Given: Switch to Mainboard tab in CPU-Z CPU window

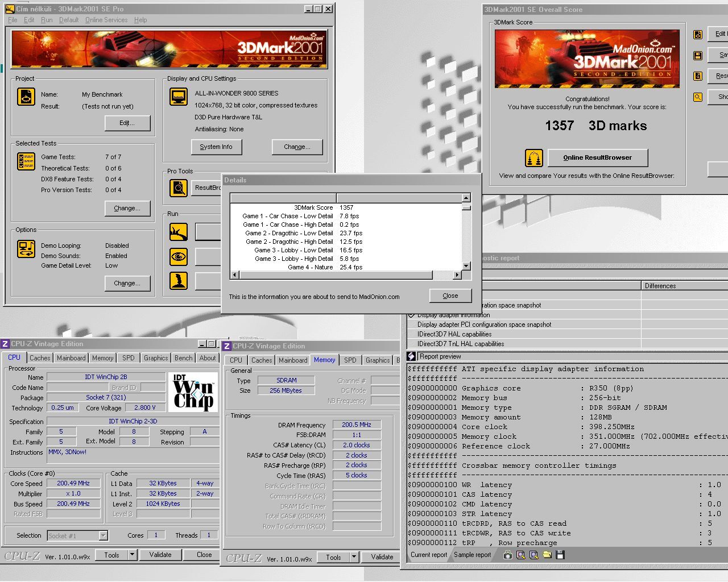Looking at the screenshot, I should pyautogui.click(x=71, y=358).
